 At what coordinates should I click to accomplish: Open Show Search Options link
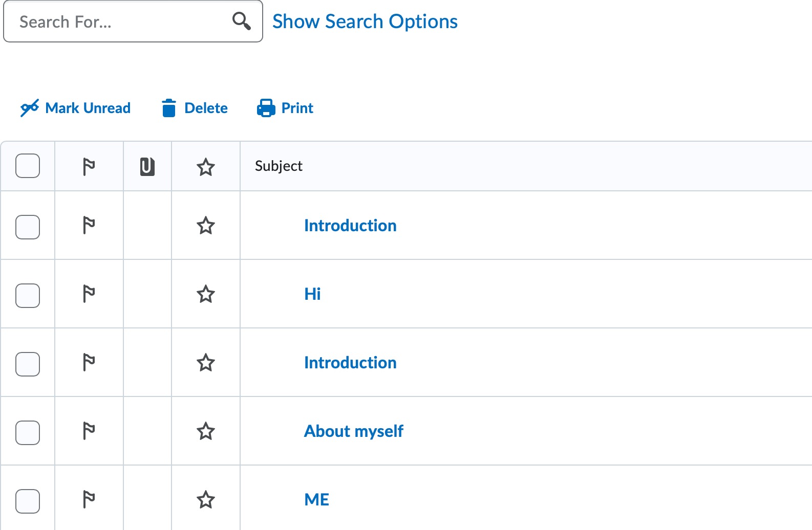pos(365,21)
